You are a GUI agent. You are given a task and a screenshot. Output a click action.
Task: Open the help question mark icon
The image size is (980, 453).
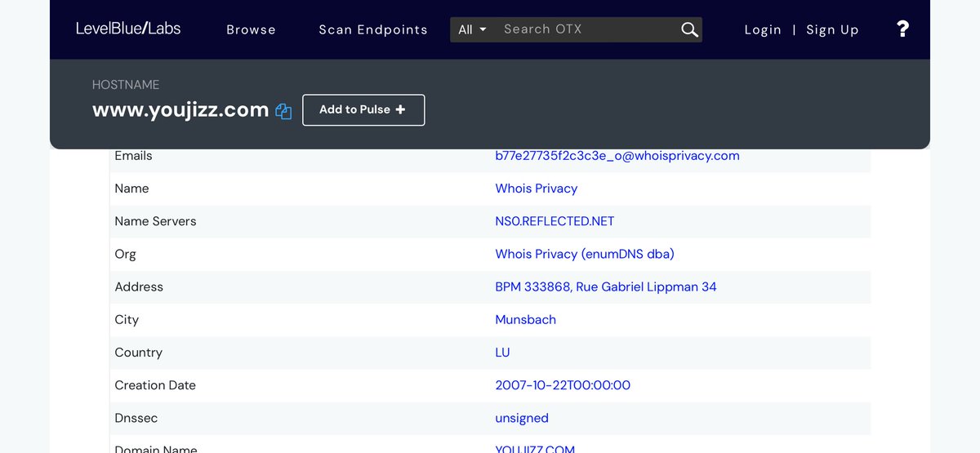tap(902, 29)
